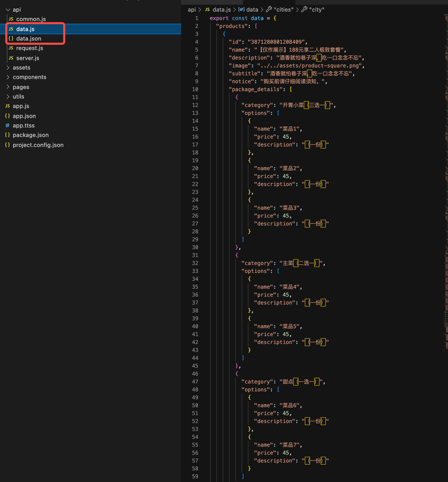The image size is (448, 482).
Task: Click line number 32 in the gutter
Action: (195, 263)
